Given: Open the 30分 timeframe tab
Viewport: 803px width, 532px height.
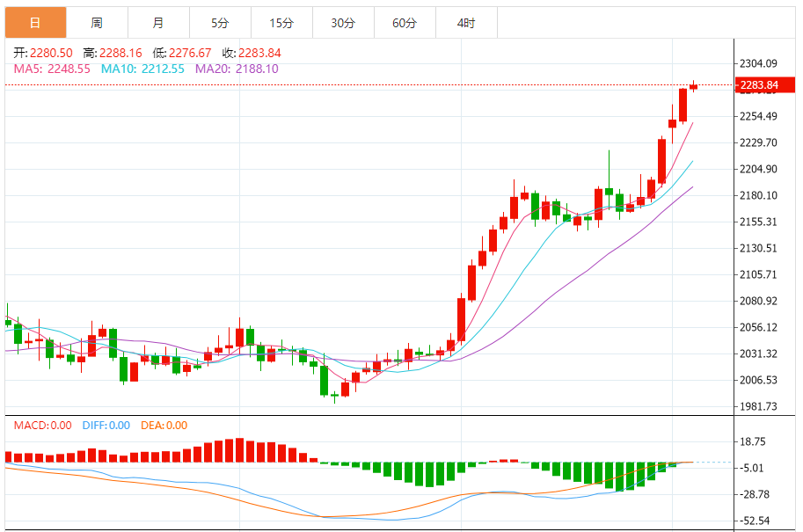Looking at the screenshot, I should 343,23.
